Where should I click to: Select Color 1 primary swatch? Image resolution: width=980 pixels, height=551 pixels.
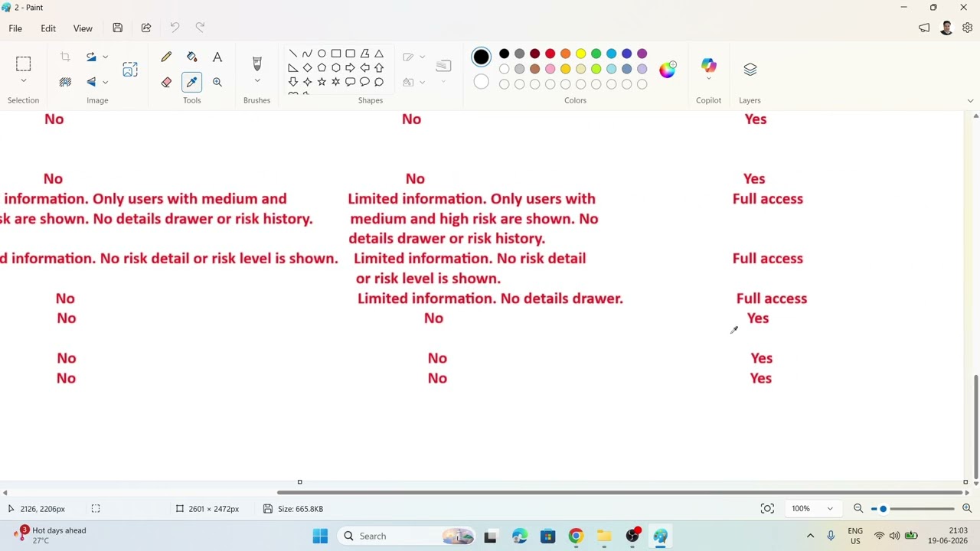[481, 57]
